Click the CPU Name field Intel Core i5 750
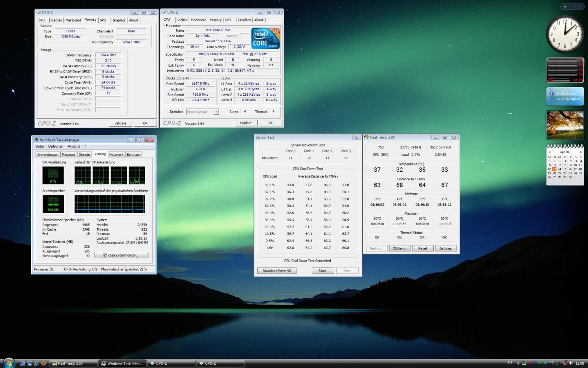 [218, 30]
